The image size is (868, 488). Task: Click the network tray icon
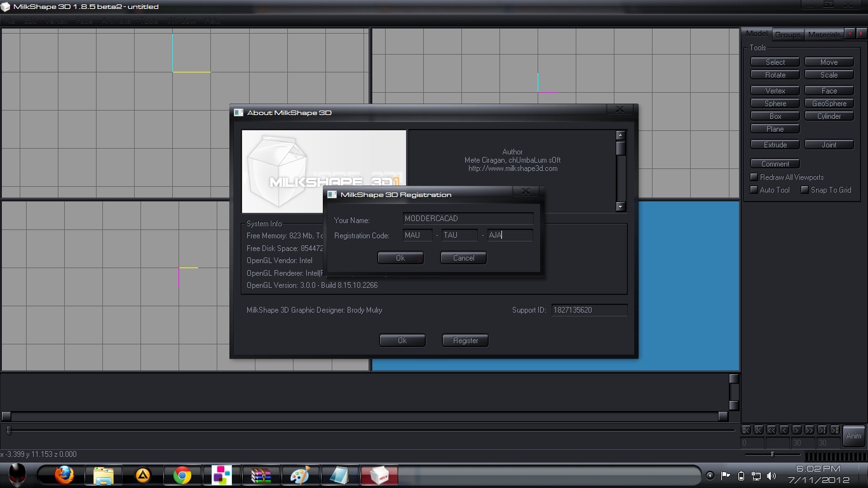click(756, 475)
